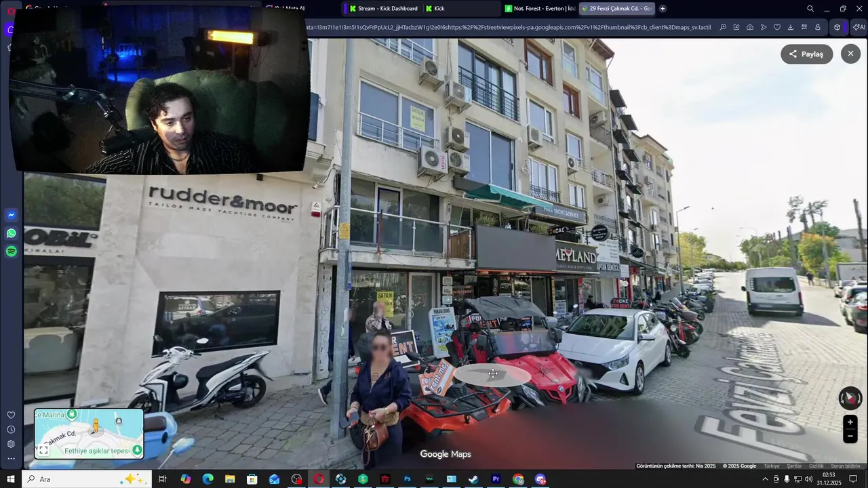The image size is (868, 488).
Task: Open Chrome from the taskbar
Action: tap(518, 479)
